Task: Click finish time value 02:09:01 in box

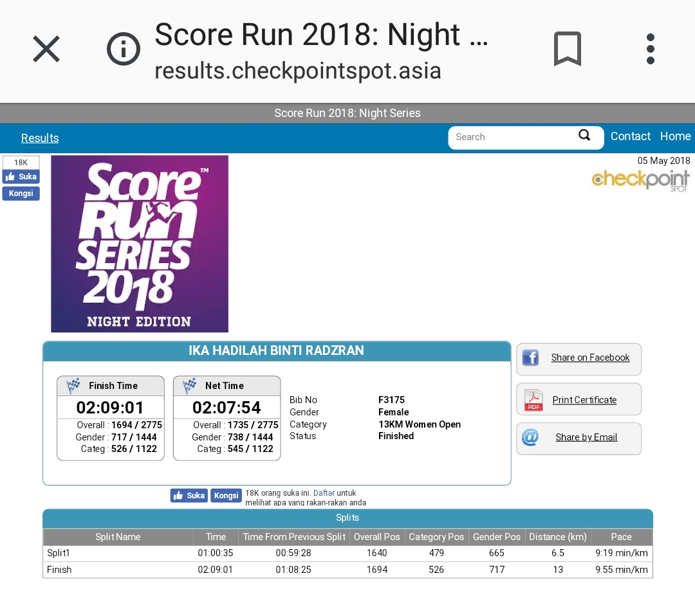Action: click(110, 408)
